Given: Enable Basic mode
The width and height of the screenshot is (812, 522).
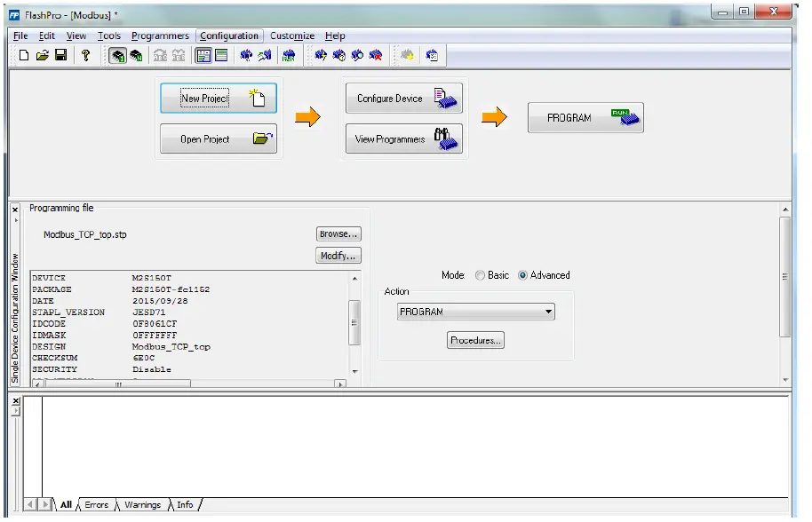Looking at the screenshot, I should (x=479, y=275).
